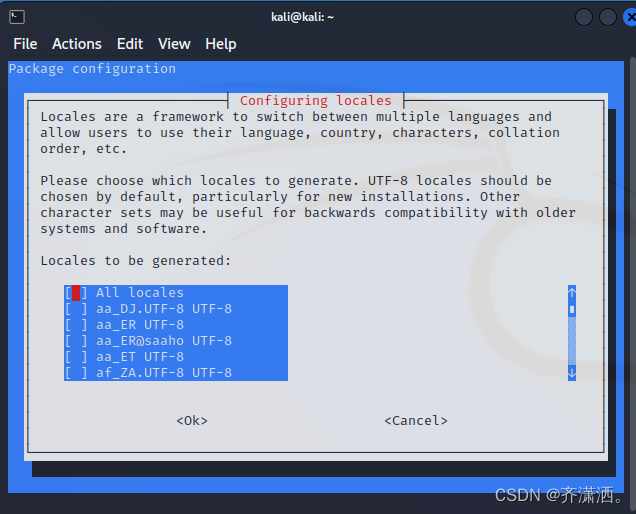Select the All locales row label
The height and width of the screenshot is (514, 636).
(x=140, y=293)
